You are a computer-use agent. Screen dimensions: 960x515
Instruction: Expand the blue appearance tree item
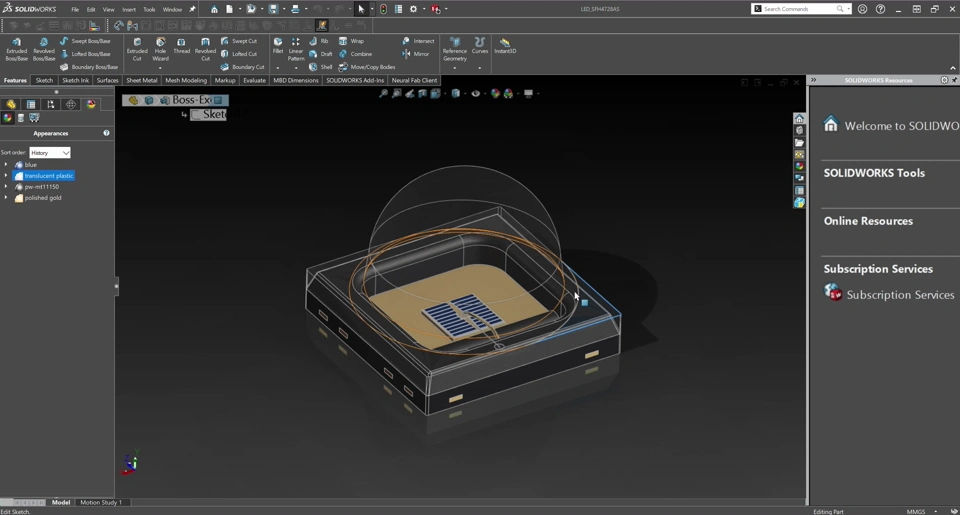[x=6, y=165]
